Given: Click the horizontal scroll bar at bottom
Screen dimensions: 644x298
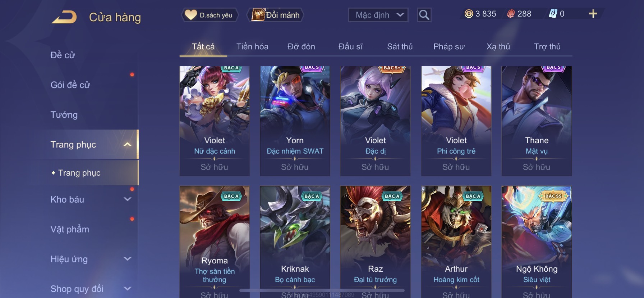Looking at the screenshot, I should pos(322,290).
